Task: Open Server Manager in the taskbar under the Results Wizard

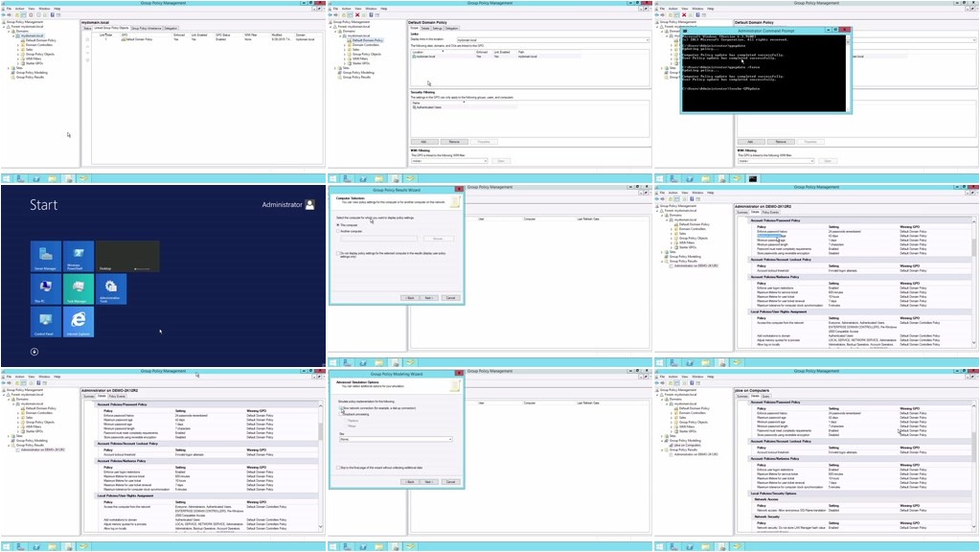Action: tap(348, 362)
